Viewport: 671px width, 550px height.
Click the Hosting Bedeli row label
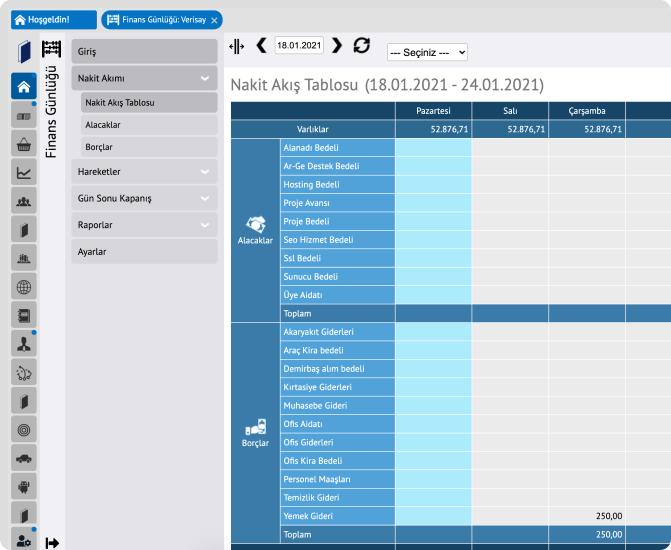[337, 184]
